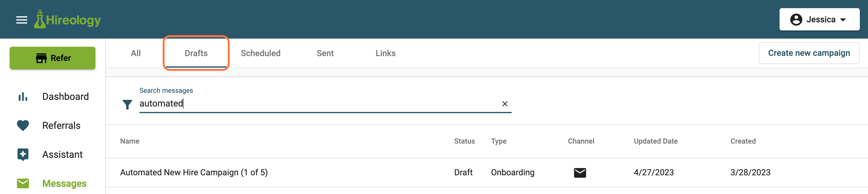Go to the Sent tab

point(325,53)
